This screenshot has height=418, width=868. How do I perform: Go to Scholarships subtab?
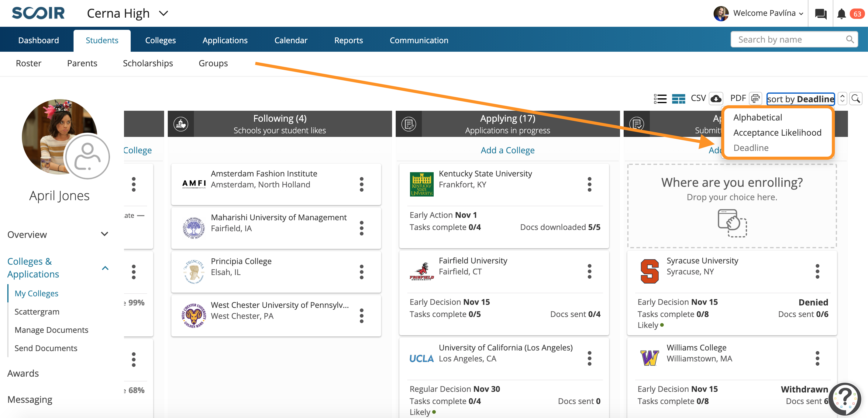(x=148, y=63)
